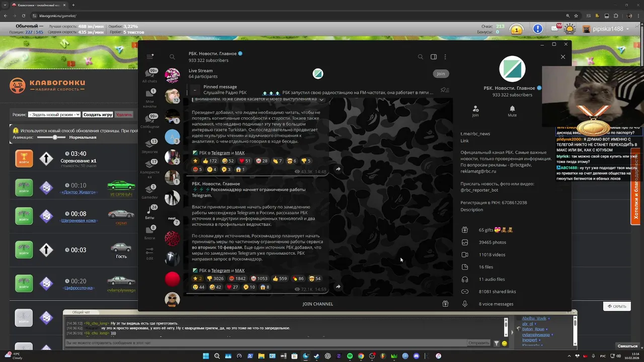Click JOIN CHANNEL at the bottom
Viewport: 644px width, 362px height.
click(317, 304)
